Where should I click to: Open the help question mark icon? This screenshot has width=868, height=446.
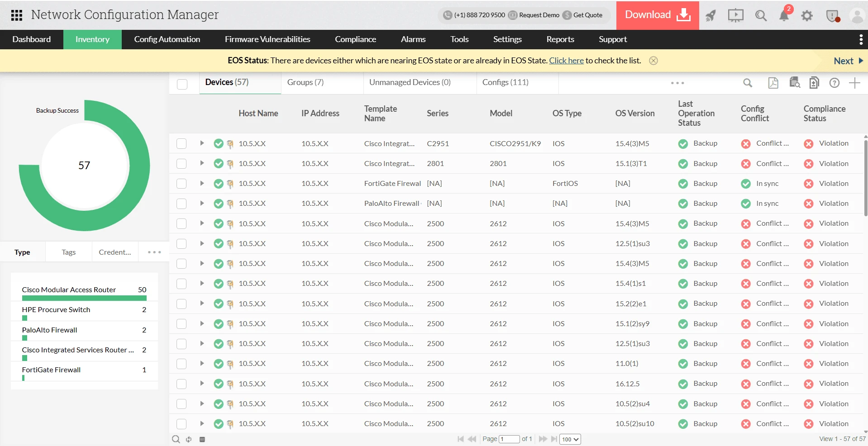[834, 83]
